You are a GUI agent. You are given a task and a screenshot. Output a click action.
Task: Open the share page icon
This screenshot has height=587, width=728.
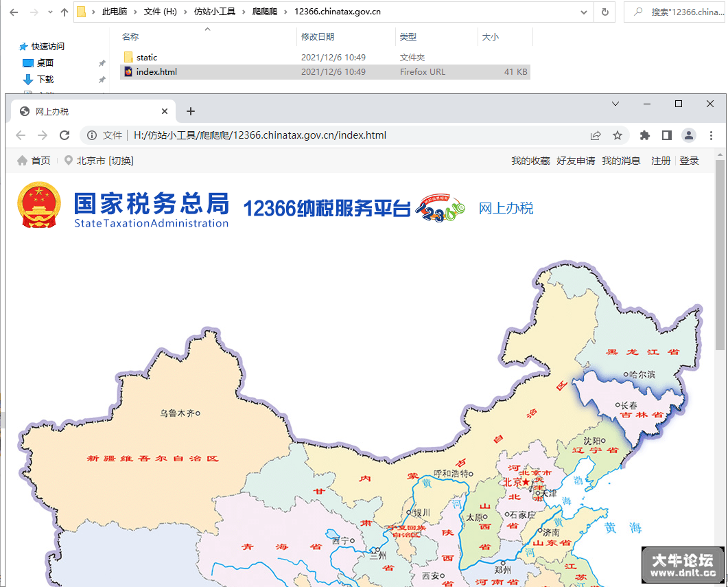[x=595, y=135]
